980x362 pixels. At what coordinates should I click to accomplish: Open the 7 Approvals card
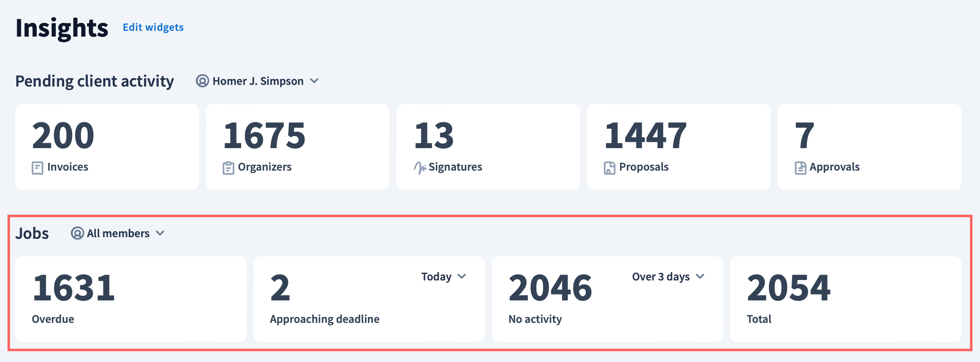click(x=869, y=147)
